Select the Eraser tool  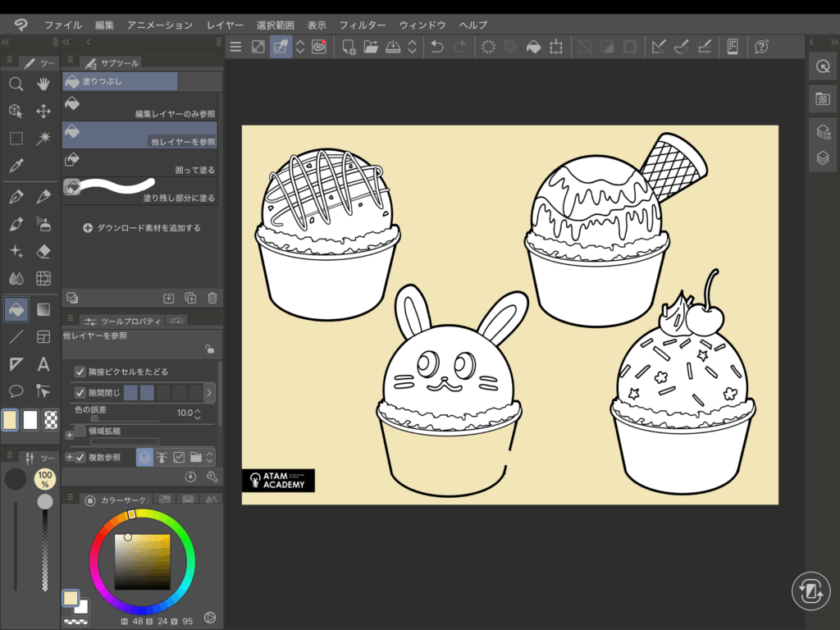(44, 251)
